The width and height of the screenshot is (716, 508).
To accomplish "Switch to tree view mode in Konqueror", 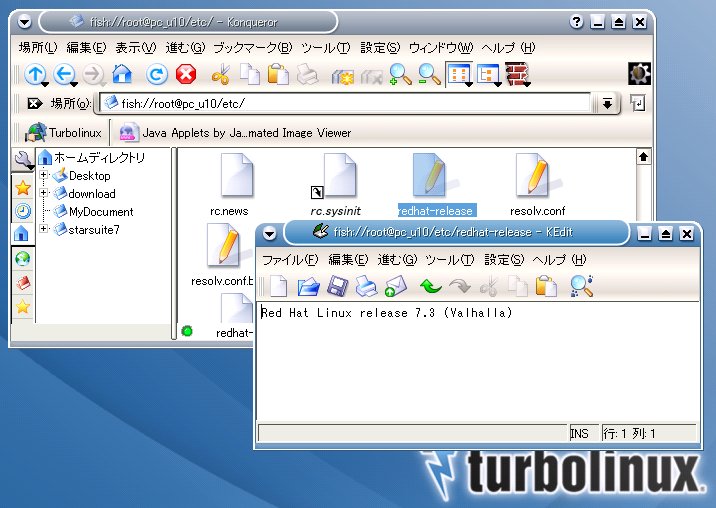I will pos(487,74).
